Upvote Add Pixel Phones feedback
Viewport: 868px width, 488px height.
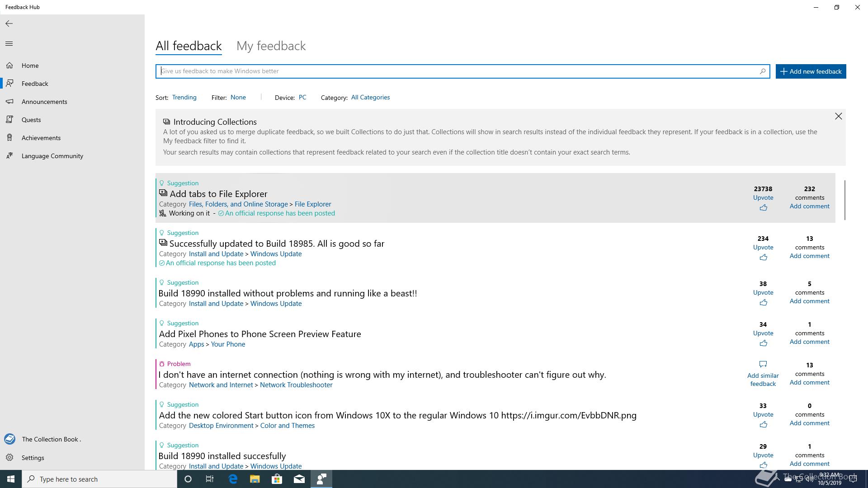(x=763, y=343)
